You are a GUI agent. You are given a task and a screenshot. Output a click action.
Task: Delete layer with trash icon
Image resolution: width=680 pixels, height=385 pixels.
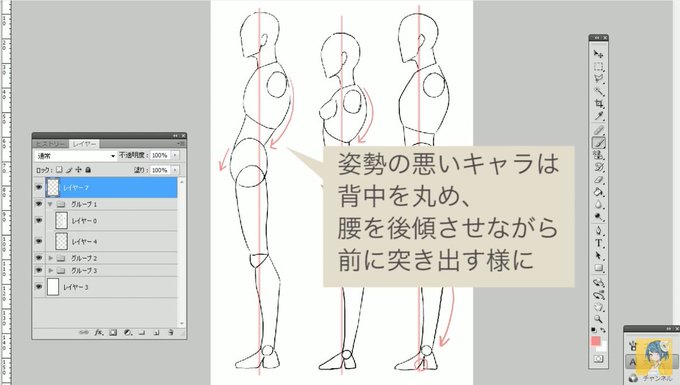[170, 333]
